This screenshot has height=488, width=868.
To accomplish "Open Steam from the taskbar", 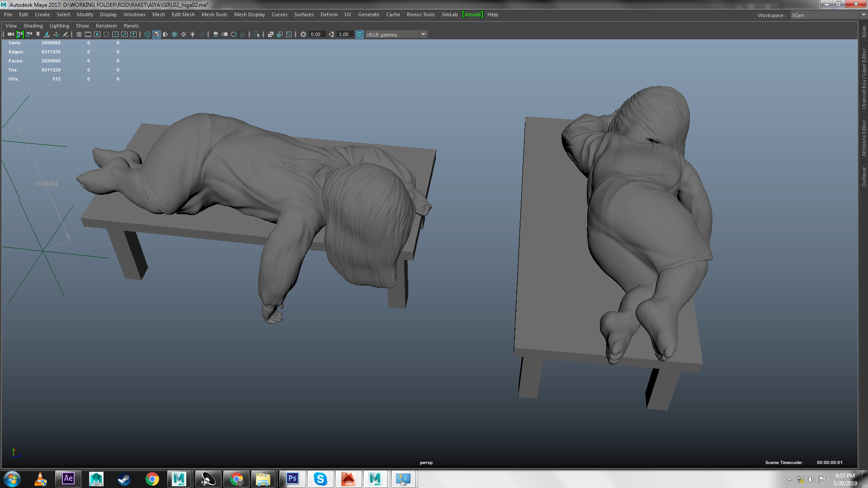I will (124, 479).
